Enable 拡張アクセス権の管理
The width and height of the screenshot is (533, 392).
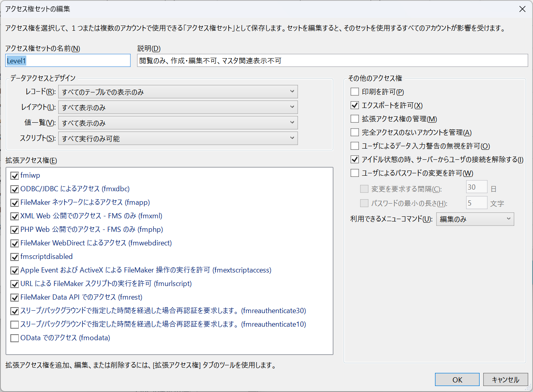(x=355, y=119)
